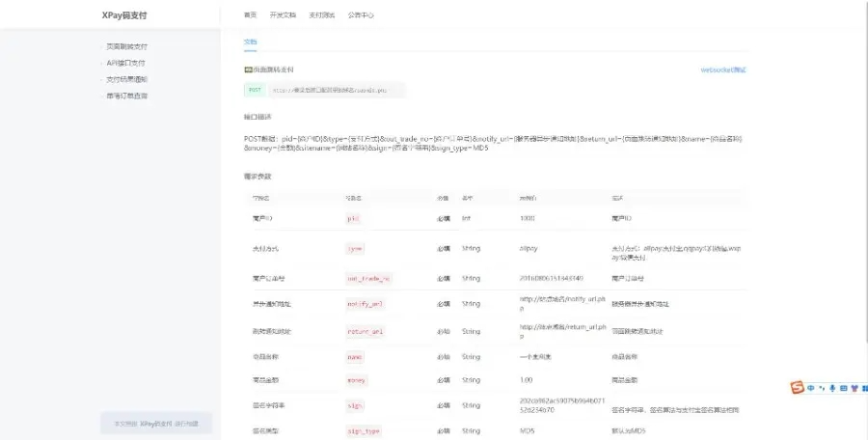
Task: Open 支付结果通知 in the sidebar
Action: coord(127,79)
